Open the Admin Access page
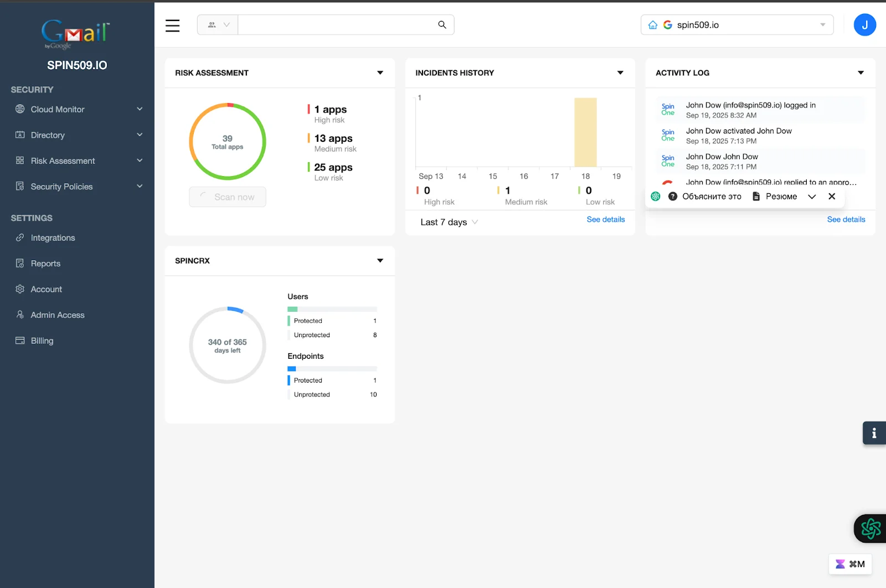The width and height of the screenshot is (886, 588). [57, 314]
